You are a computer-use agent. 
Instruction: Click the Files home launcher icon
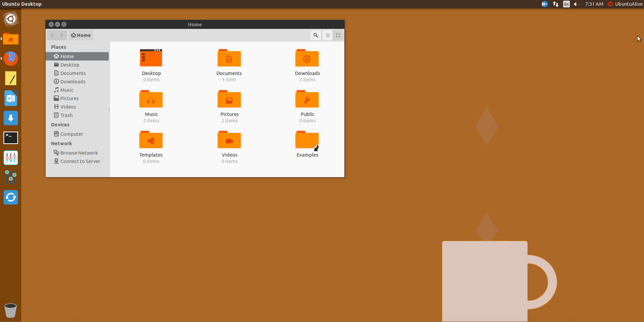pos(11,39)
